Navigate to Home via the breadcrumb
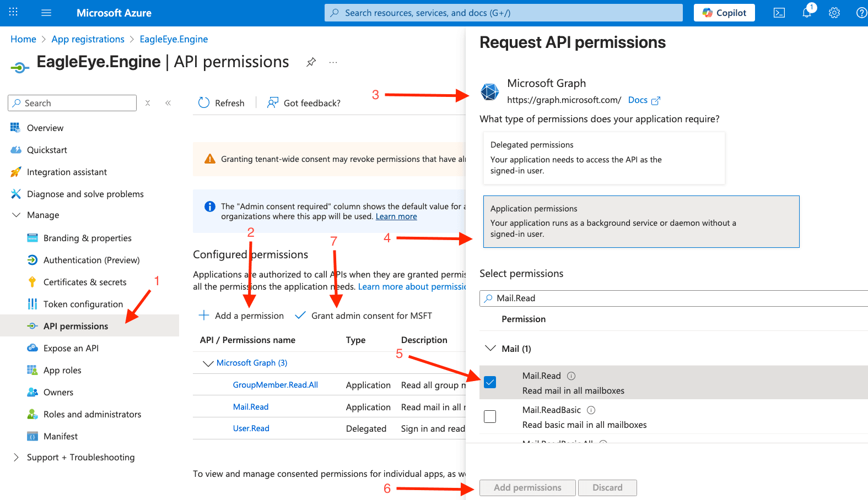868x500 pixels. 23,39
